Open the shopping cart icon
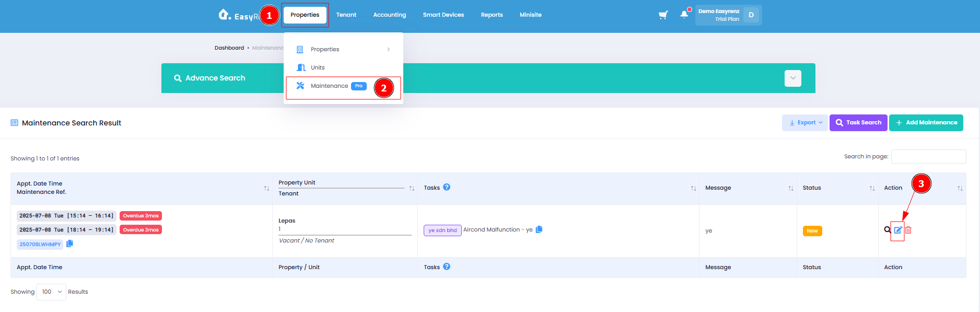This screenshot has height=312, width=980. click(663, 15)
